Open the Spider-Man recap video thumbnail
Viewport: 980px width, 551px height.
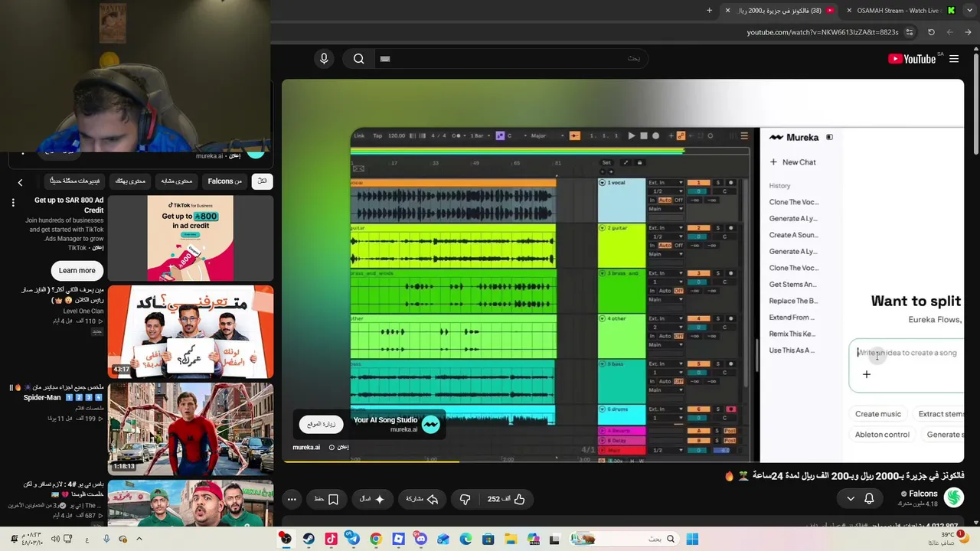[191, 429]
